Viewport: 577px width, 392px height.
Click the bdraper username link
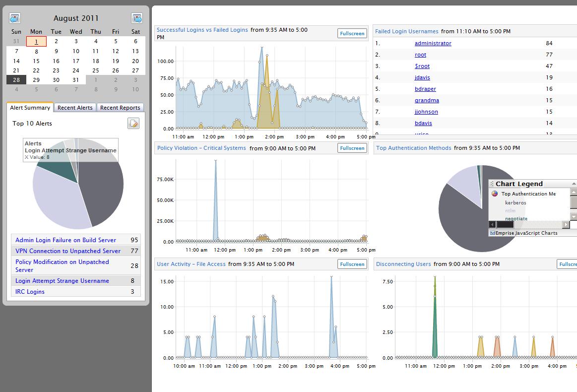[x=425, y=89]
